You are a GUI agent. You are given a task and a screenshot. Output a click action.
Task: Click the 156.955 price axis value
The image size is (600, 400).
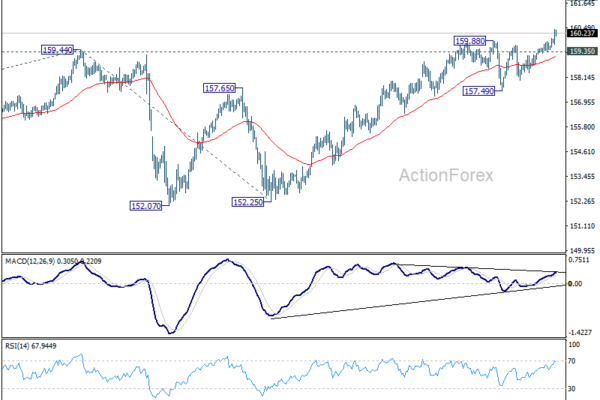pos(582,102)
